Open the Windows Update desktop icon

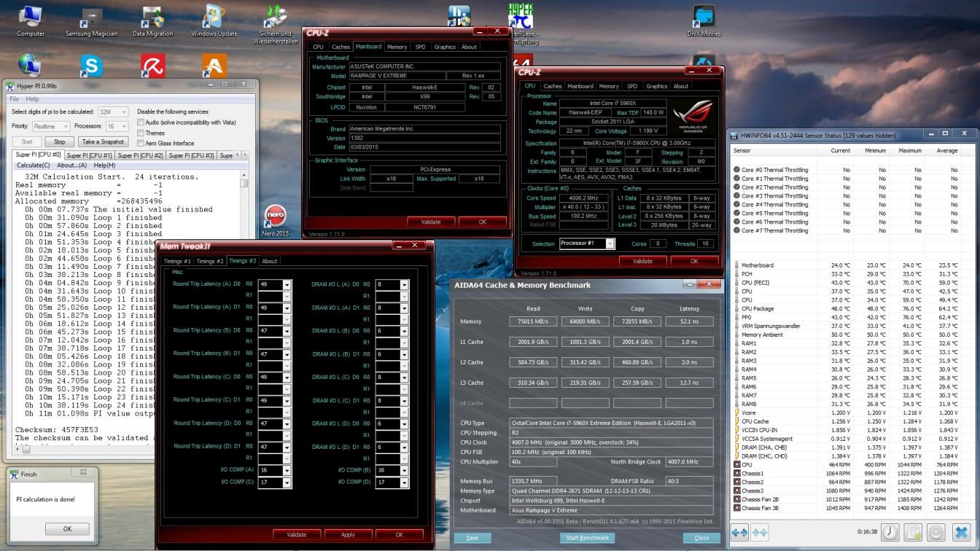(x=214, y=22)
